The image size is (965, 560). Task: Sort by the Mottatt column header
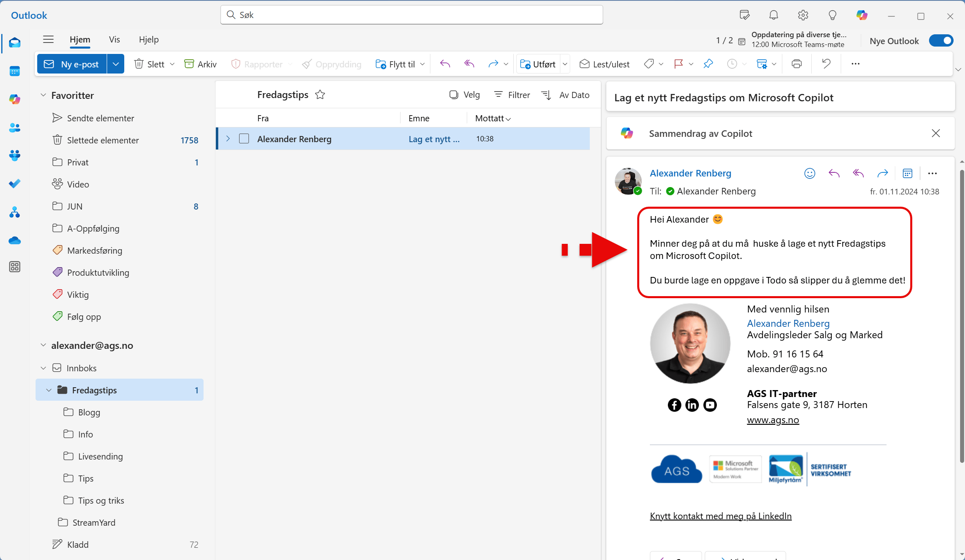tap(493, 118)
